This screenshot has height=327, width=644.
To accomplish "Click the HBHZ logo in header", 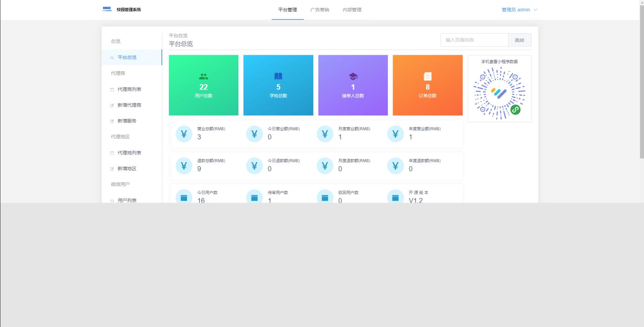I will pyautogui.click(x=107, y=9).
